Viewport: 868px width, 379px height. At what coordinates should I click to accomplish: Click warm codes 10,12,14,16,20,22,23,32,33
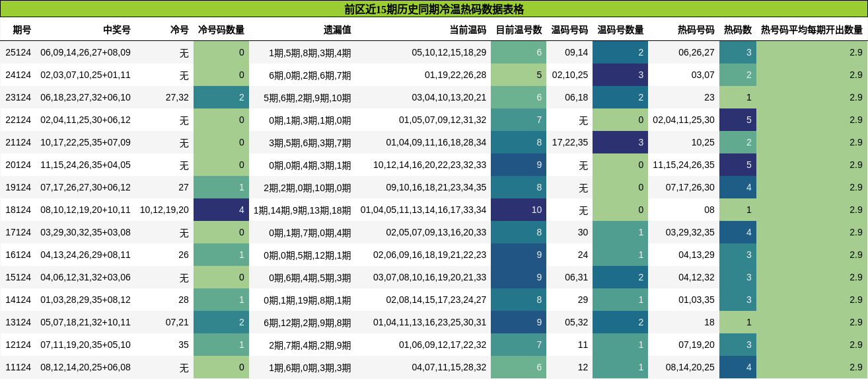(x=430, y=165)
